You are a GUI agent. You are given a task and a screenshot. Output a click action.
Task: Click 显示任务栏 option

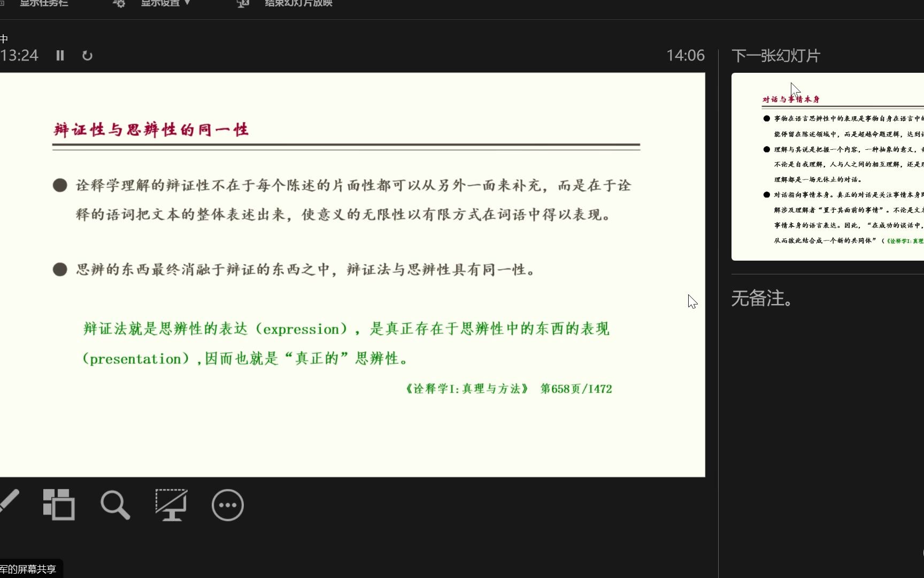44,3
